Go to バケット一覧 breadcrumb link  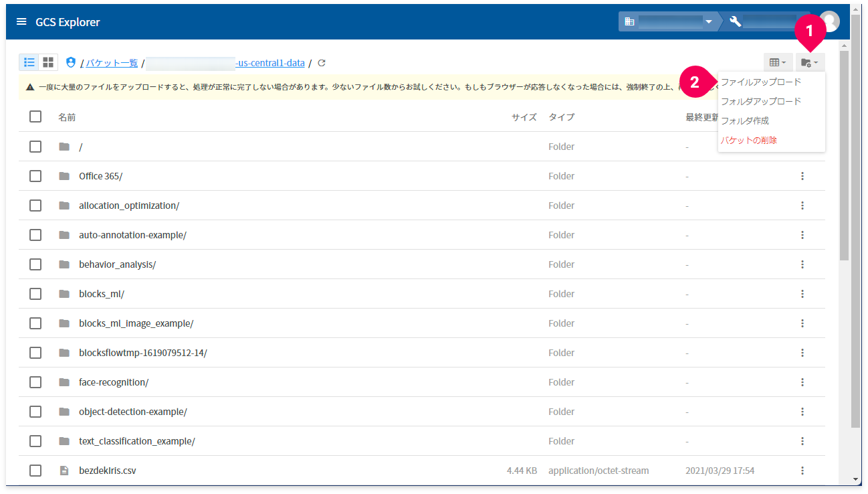(x=112, y=63)
